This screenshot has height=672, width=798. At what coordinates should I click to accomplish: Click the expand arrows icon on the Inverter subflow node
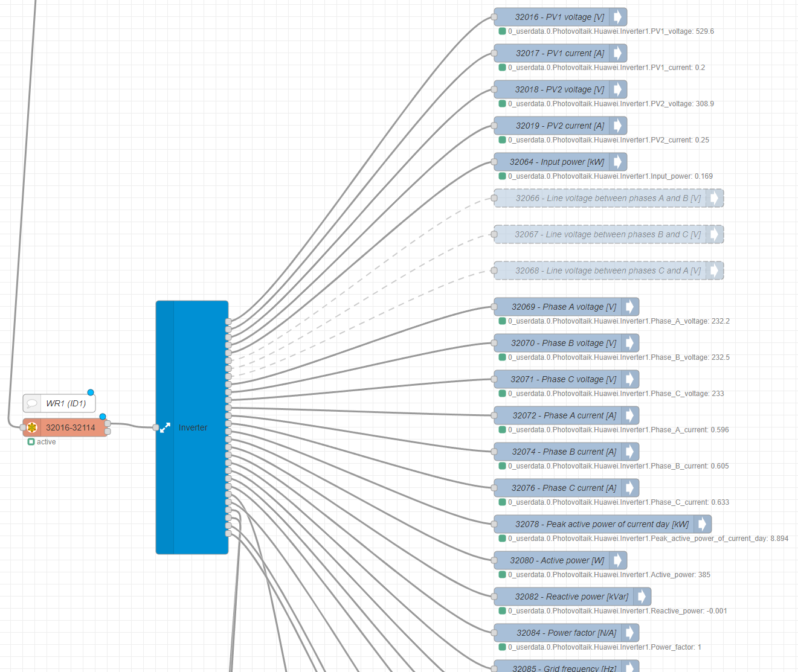click(165, 427)
